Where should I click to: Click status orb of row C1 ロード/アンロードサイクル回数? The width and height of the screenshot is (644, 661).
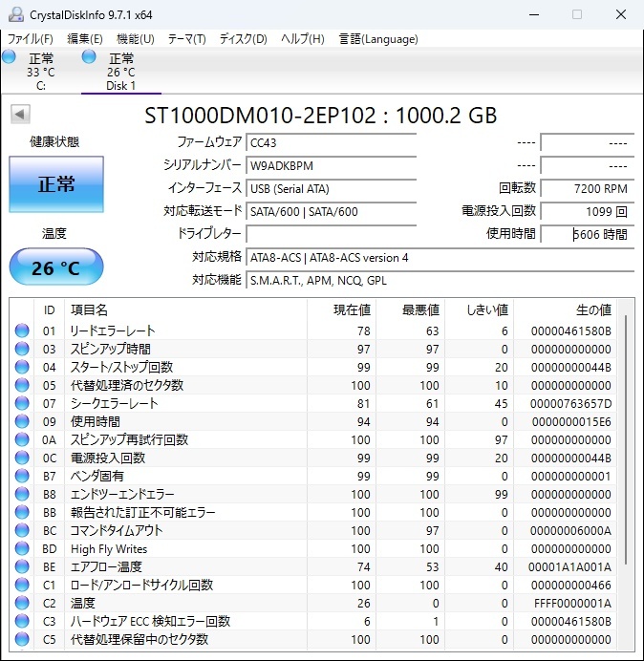(x=22, y=585)
